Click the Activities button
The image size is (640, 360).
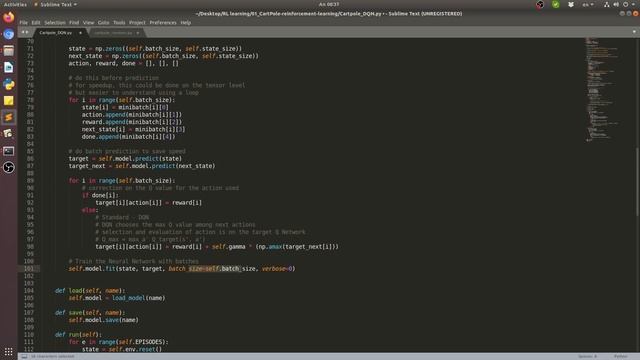pyautogui.click(x=15, y=4)
